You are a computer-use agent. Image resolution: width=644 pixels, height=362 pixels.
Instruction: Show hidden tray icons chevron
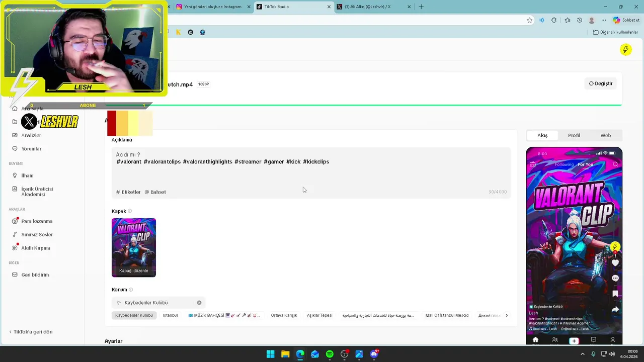click(583, 354)
